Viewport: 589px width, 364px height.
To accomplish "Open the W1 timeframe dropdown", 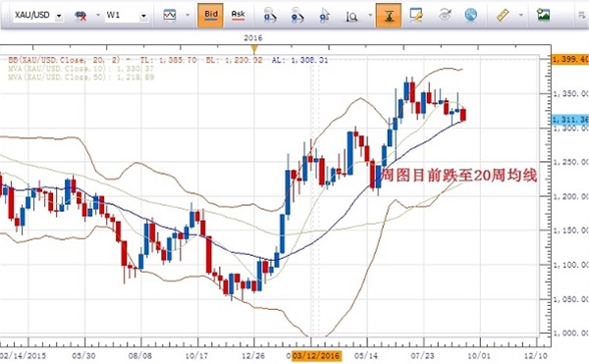I will pyautogui.click(x=143, y=16).
